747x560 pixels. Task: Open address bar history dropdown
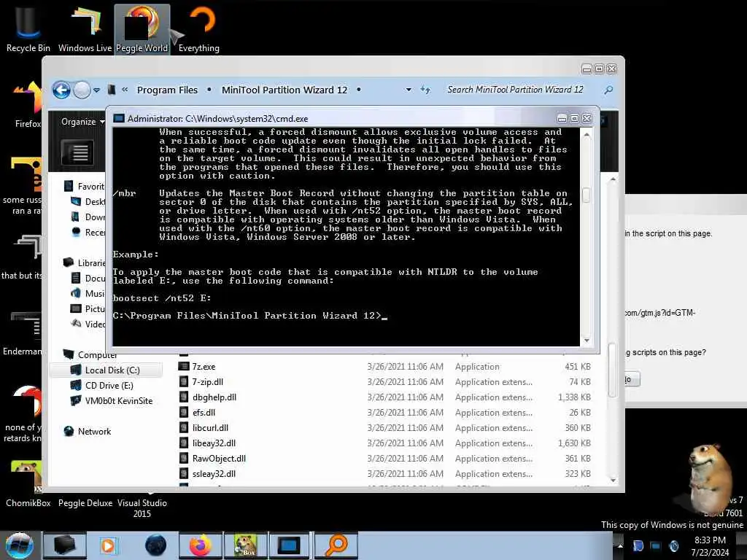[x=409, y=90]
